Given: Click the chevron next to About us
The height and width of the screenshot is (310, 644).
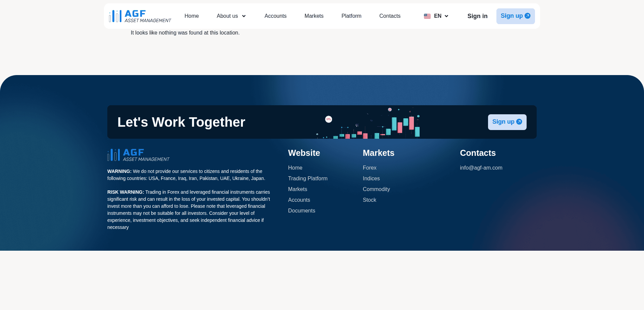Looking at the screenshot, I should (244, 16).
